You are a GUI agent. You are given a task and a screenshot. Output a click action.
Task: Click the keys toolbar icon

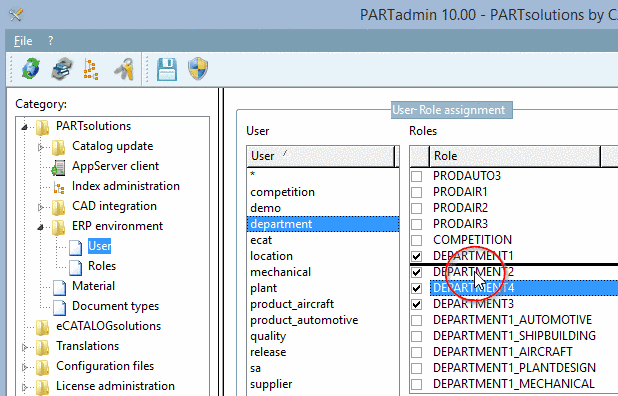[124, 69]
